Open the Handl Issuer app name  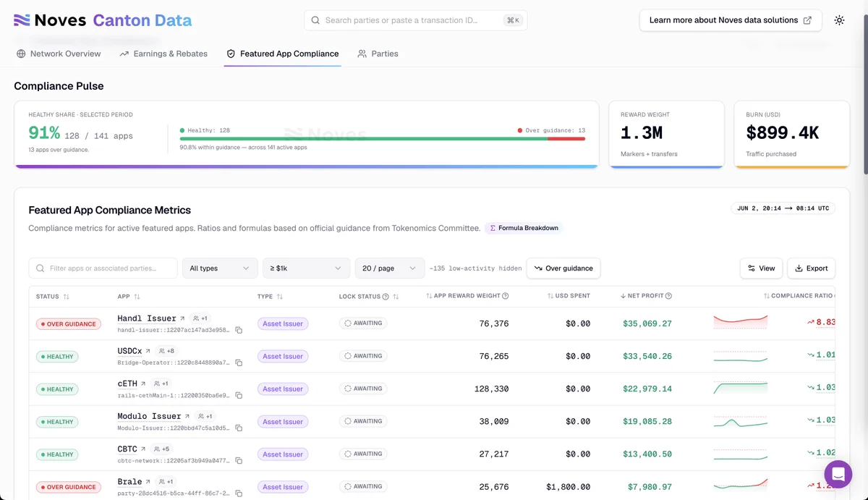(x=147, y=318)
